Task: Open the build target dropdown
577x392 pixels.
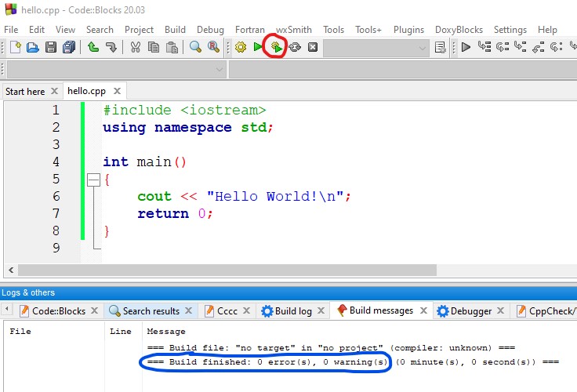Action: (423, 48)
